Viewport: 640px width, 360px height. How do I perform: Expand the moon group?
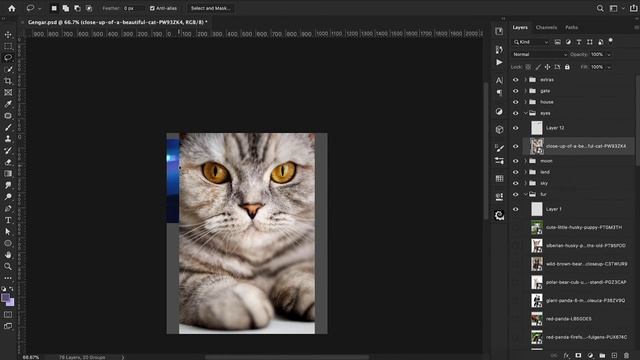(526, 161)
